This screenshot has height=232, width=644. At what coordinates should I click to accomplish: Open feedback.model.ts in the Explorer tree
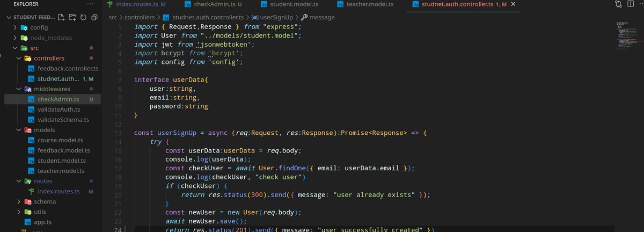click(x=63, y=150)
